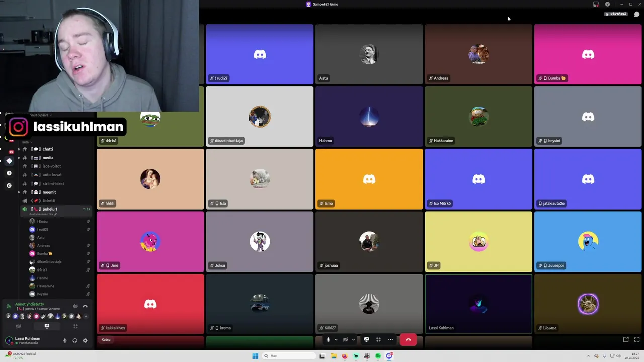Image resolution: width=644 pixels, height=362 pixels.
Task: Add a server with plus icon
Action: [x=9, y=173]
